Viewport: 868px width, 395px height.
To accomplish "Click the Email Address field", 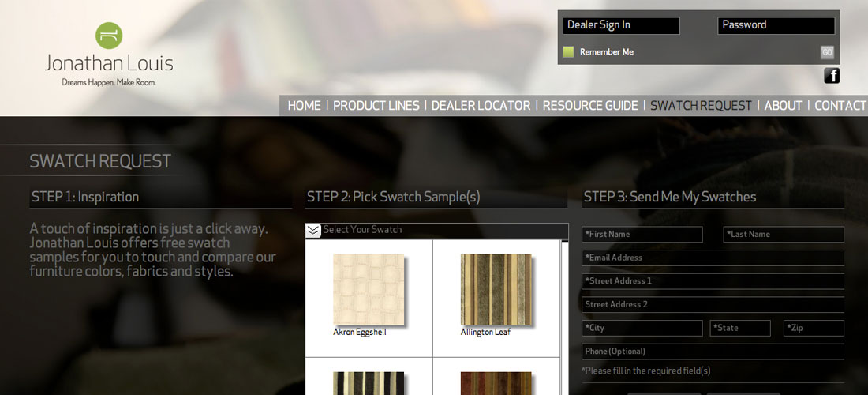I will 713,258.
